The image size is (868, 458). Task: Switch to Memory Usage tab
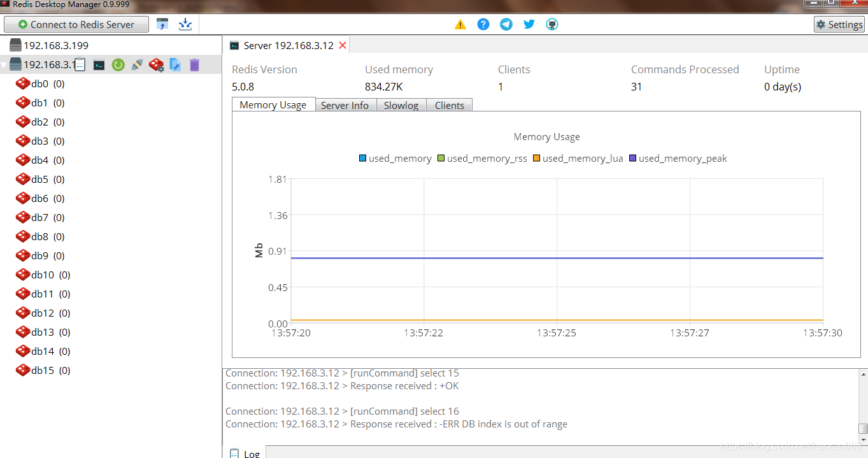click(273, 105)
